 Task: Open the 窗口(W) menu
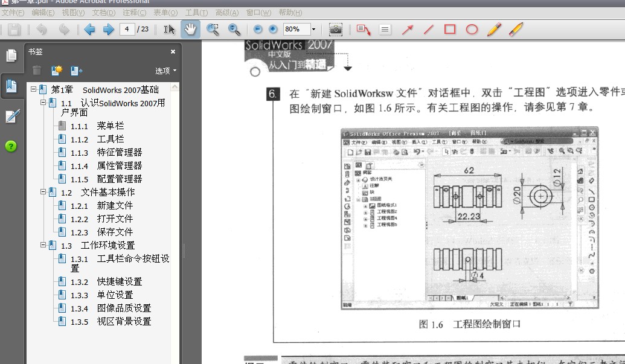point(258,13)
